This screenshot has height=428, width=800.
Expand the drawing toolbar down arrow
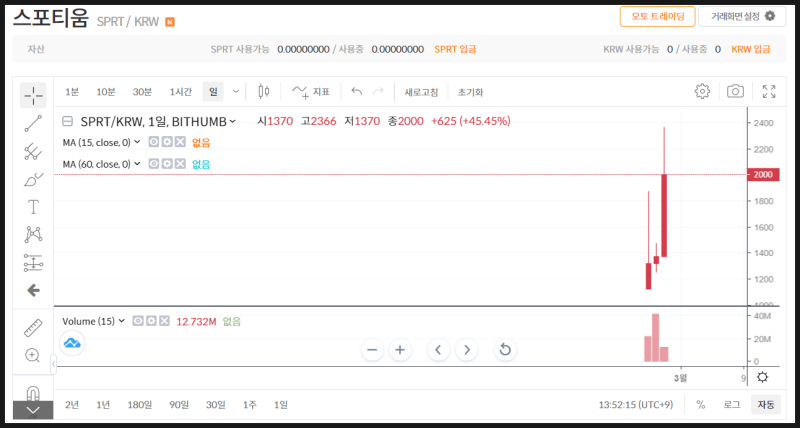33,410
